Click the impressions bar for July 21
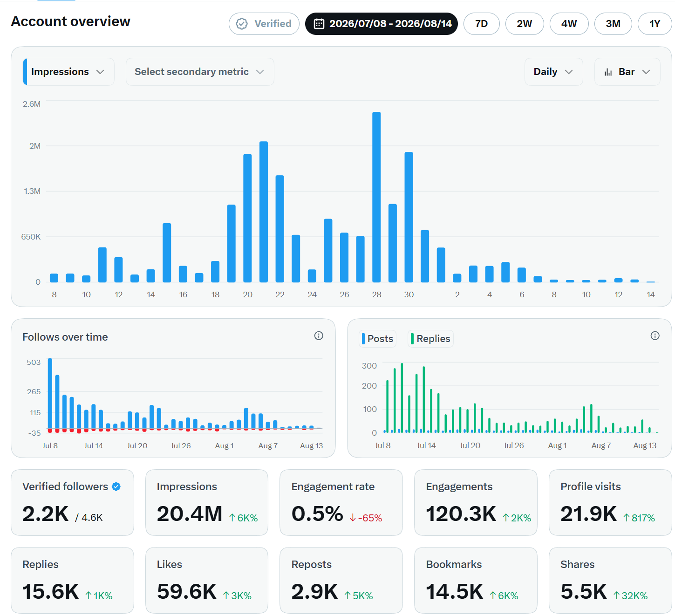Screen dimensions: 675x616 click(x=264, y=212)
